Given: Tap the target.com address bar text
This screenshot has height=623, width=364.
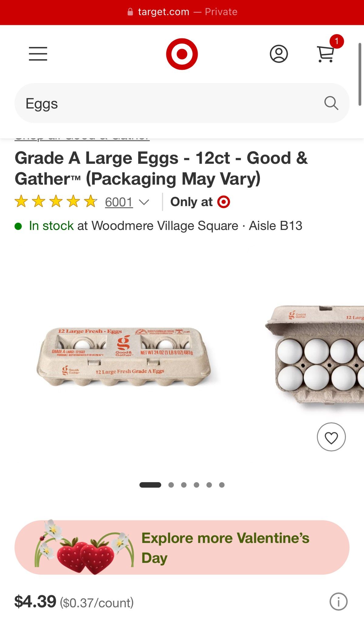Looking at the screenshot, I should 163,12.
